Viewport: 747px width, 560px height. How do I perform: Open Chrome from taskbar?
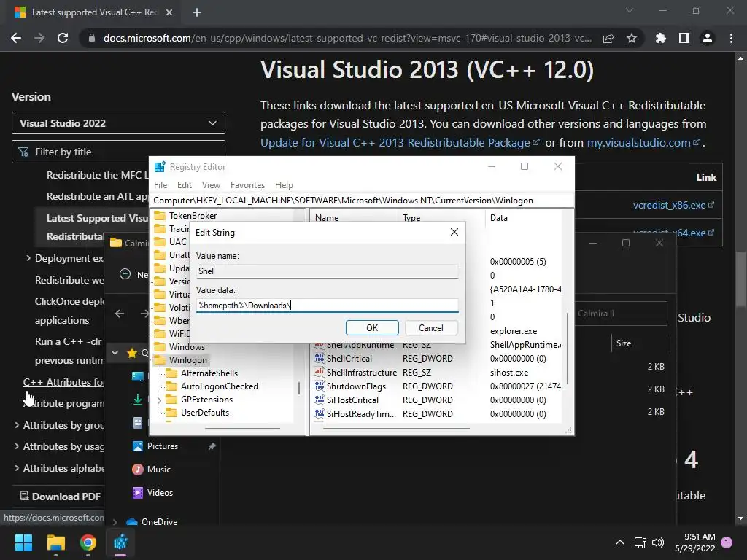point(88,542)
